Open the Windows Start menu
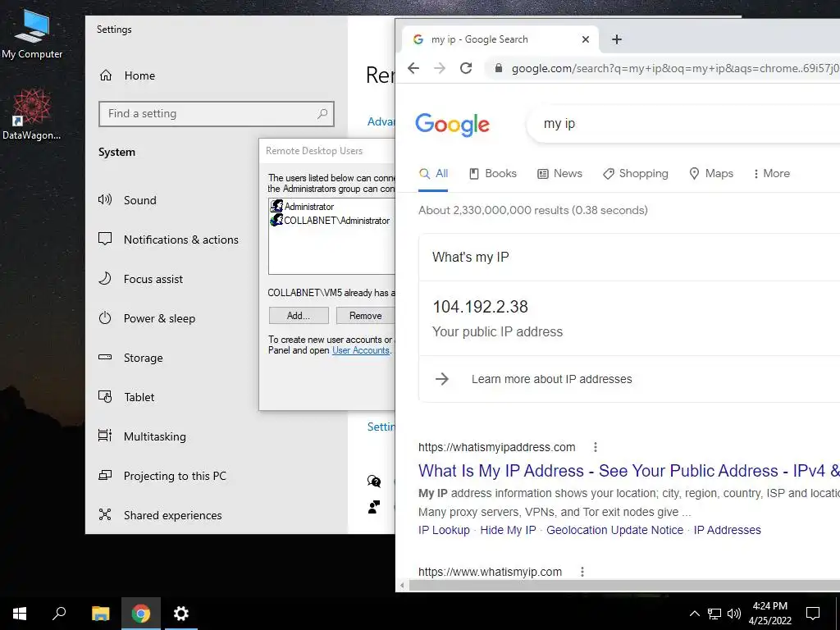Viewport: 840px width, 630px height. (20, 614)
